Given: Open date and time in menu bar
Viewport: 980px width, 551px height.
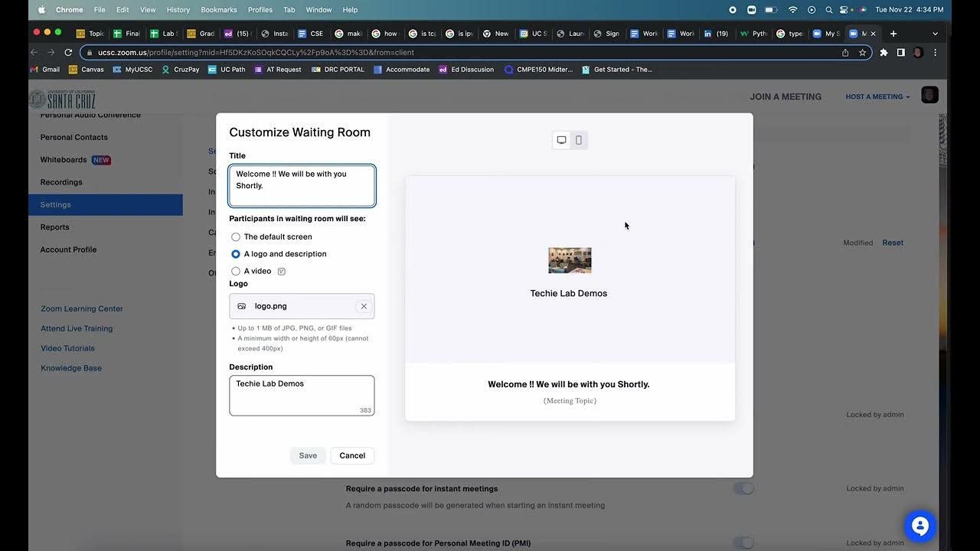Looking at the screenshot, I should click(910, 10).
